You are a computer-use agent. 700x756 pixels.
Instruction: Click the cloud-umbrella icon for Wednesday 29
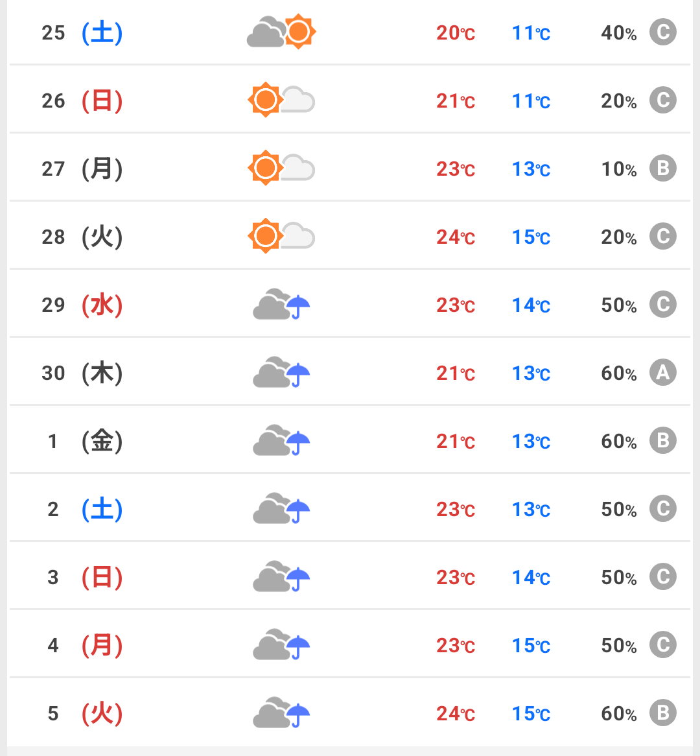click(x=281, y=305)
